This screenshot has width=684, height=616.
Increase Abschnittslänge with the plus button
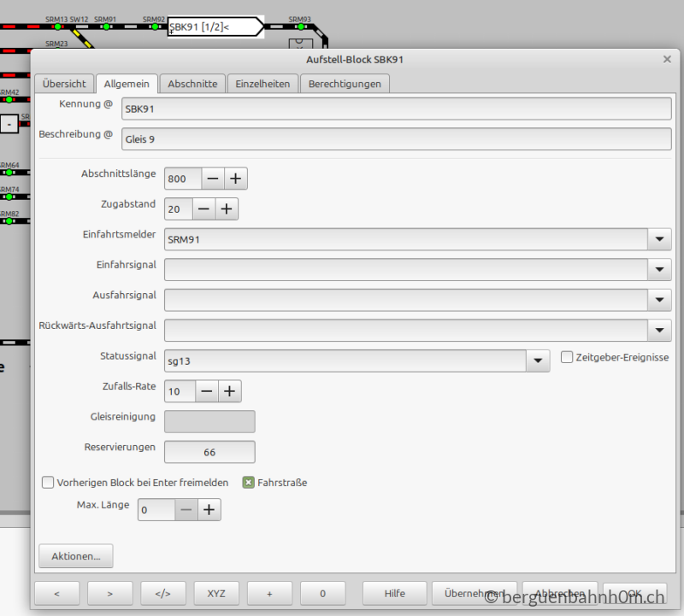[236, 179]
